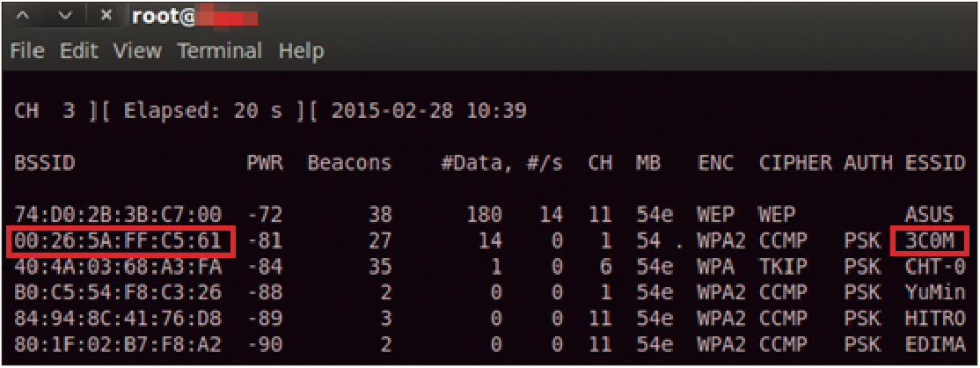Click the Beacons column header
The image size is (980, 368).
(349, 164)
